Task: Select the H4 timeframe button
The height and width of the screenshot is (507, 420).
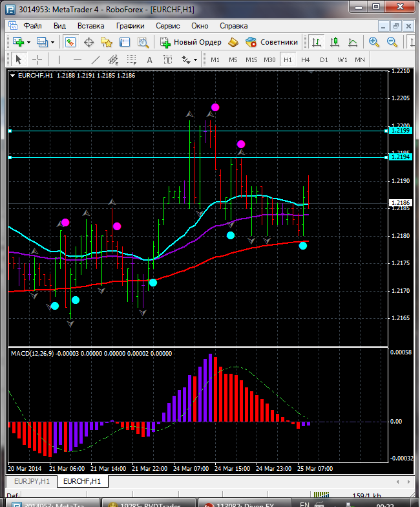Action: (306, 59)
